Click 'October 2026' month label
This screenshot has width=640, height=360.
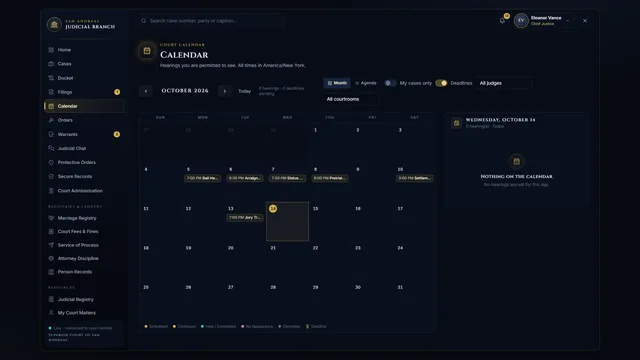click(x=185, y=91)
